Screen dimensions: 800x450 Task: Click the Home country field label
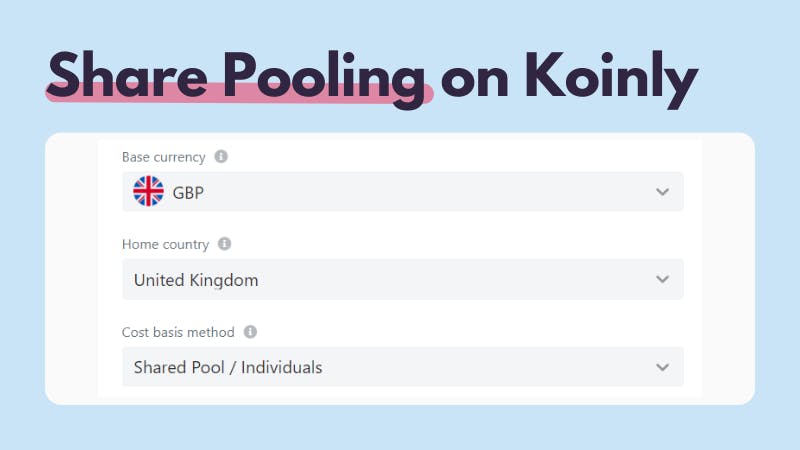pyautogui.click(x=165, y=244)
